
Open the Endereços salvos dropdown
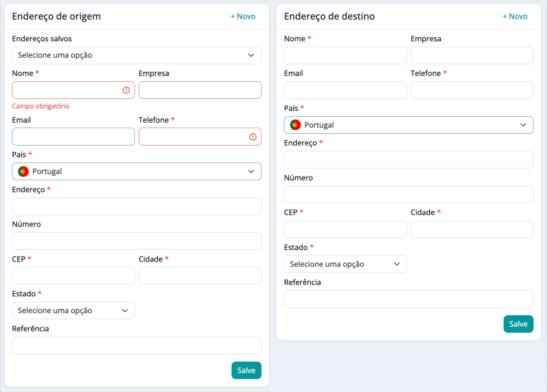[137, 55]
